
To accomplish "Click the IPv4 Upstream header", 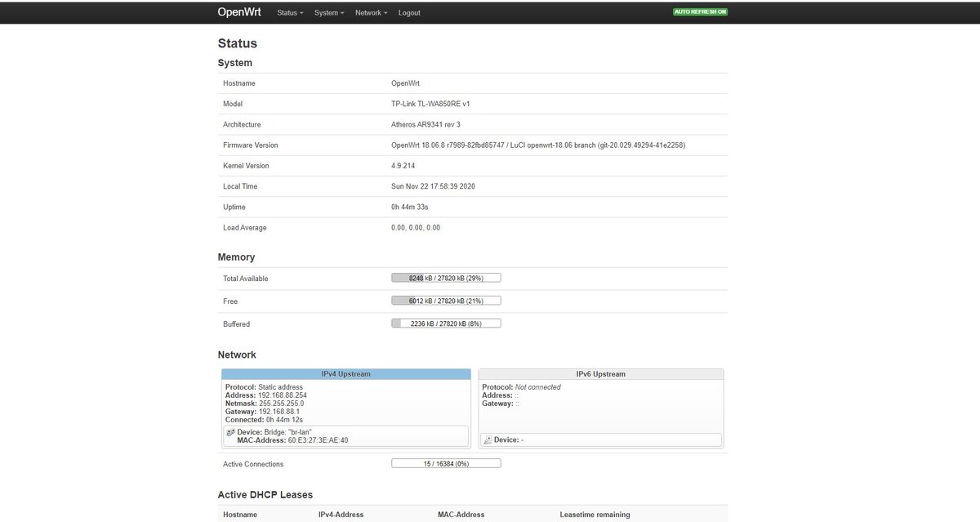I will 346,374.
